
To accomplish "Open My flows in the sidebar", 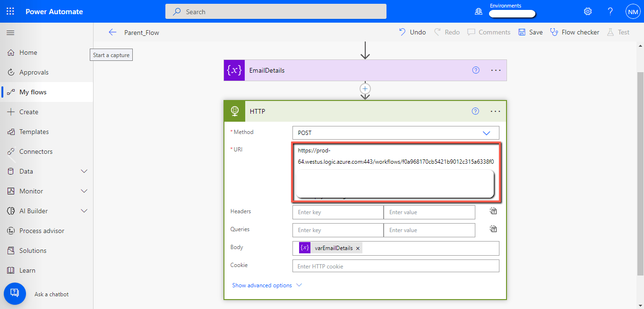I will tap(46, 92).
